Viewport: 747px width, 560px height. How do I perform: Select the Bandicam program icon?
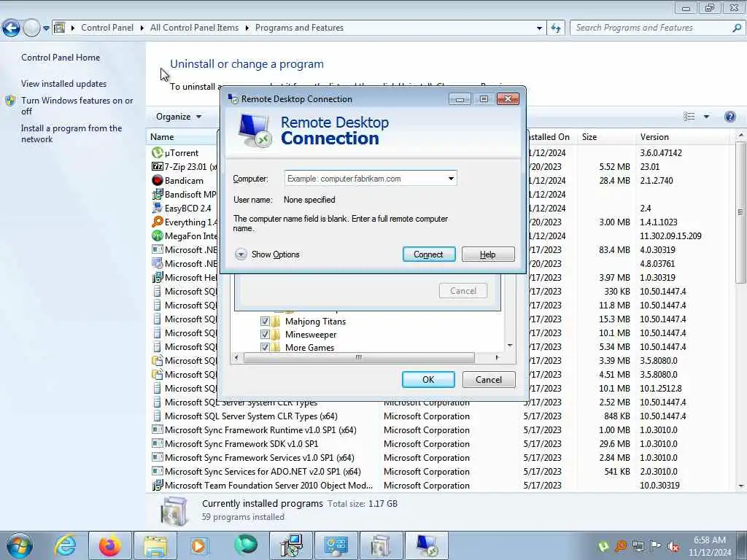pos(158,181)
